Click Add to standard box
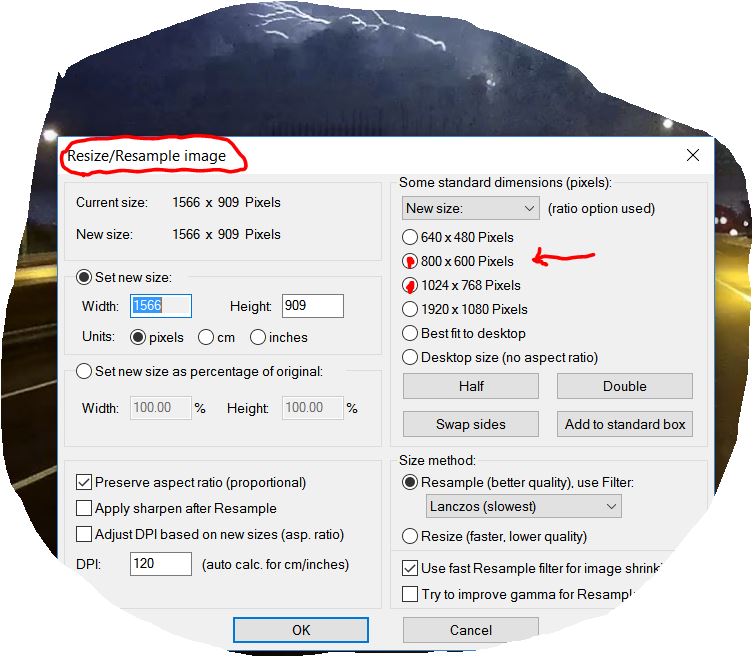Screen dimensions: 753x657 [x=625, y=425]
